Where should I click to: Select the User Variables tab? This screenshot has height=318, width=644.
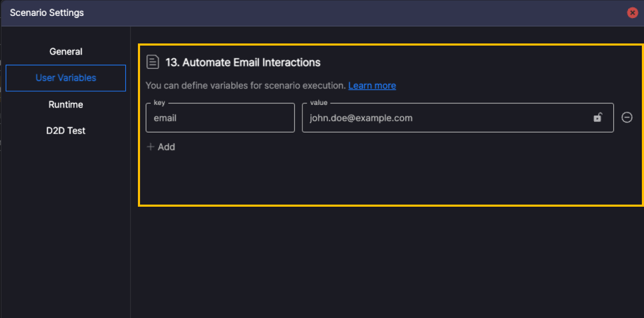click(66, 78)
